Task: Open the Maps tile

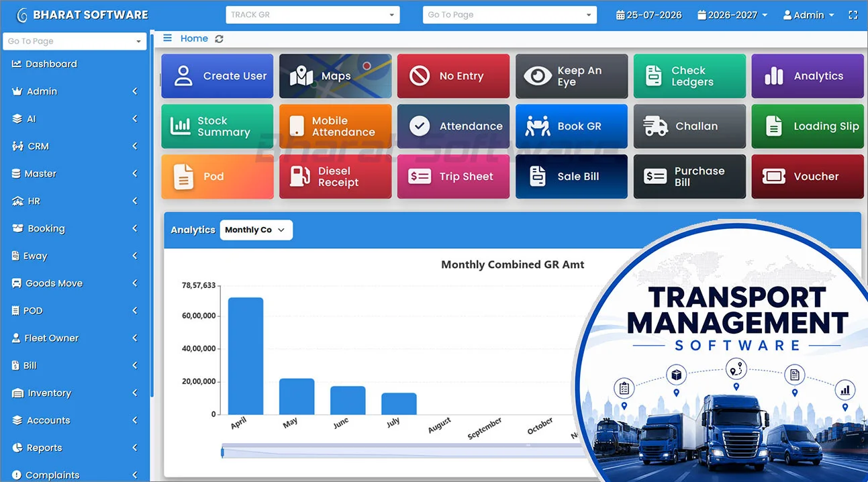Action: point(336,76)
